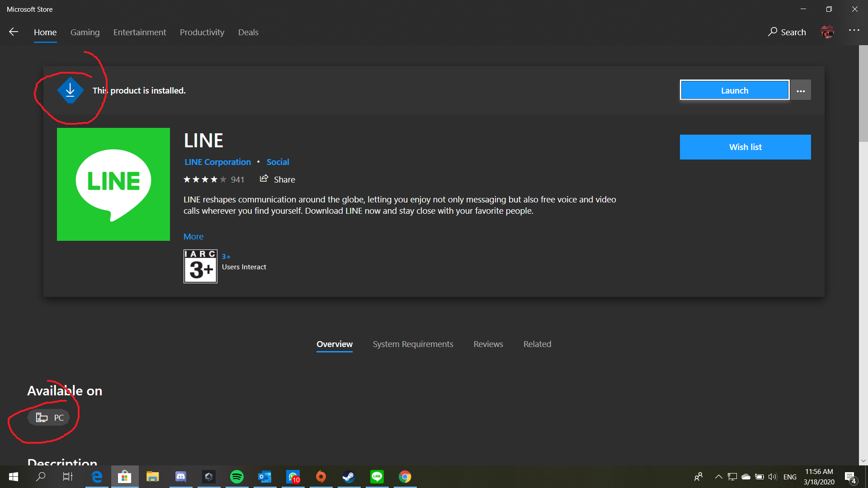Open Windows taskbar search
The image size is (868, 488).
coord(41,477)
